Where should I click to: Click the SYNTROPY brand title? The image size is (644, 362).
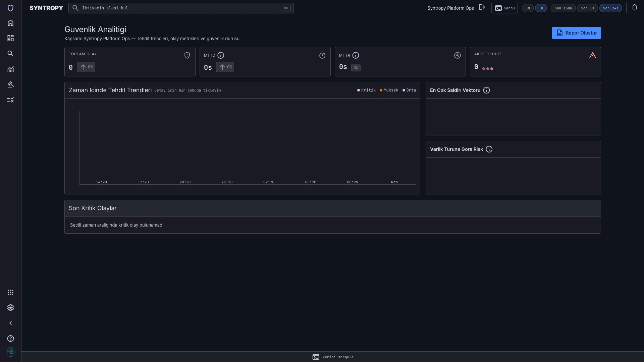tap(46, 8)
